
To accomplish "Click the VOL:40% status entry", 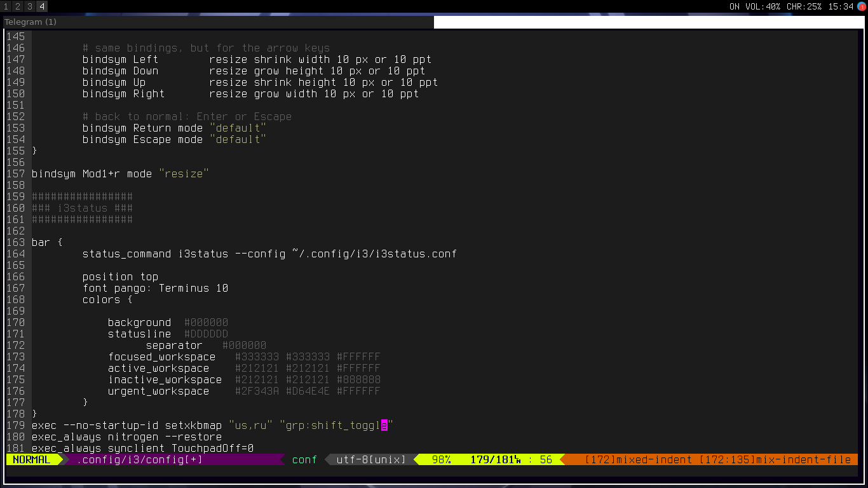I will pyautogui.click(x=763, y=6).
